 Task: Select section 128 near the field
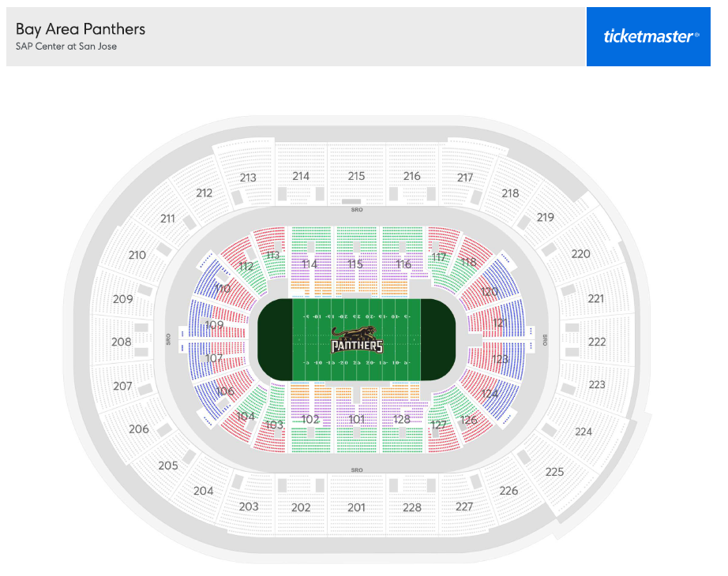click(402, 419)
